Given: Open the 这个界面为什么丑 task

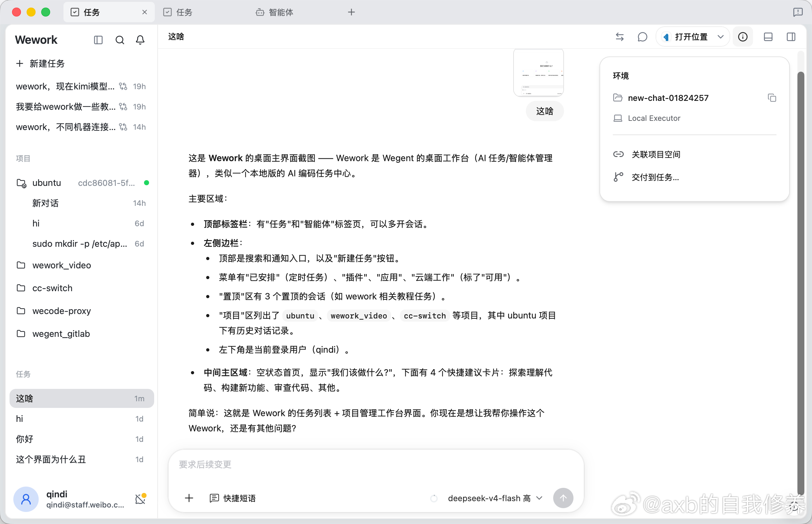Looking at the screenshot, I should [81, 459].
